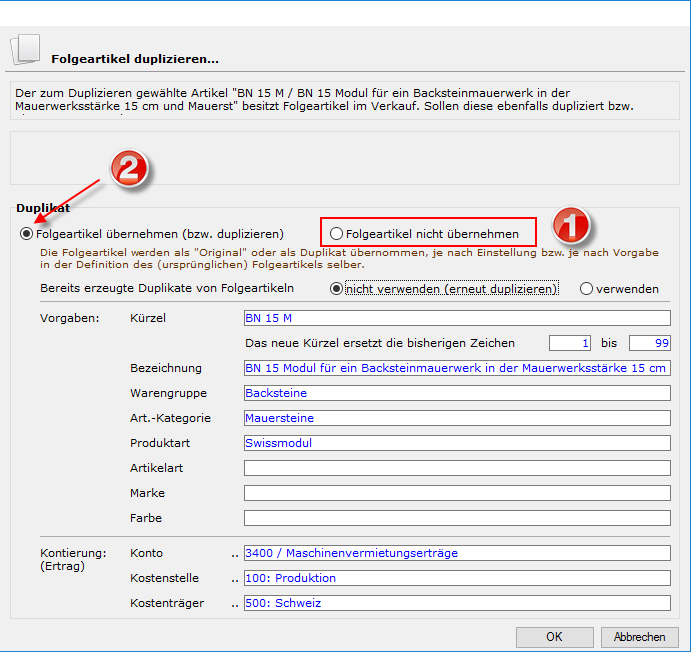Focus the start position field containing 1
Viewport: 691px width, 652px height.
570,343
